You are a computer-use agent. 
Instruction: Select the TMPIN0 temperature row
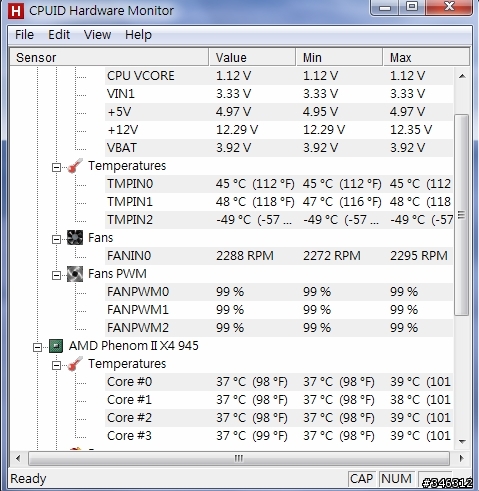tap(279, 184)
